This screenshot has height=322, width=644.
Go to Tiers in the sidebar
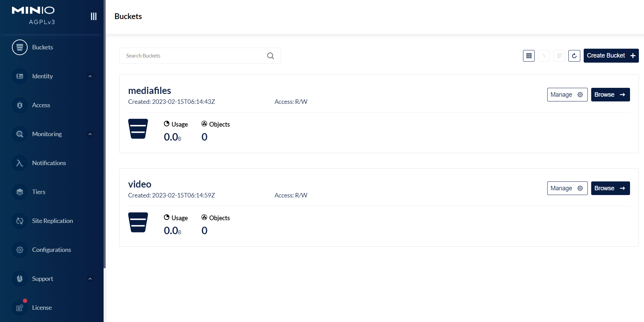click(39, 192)
